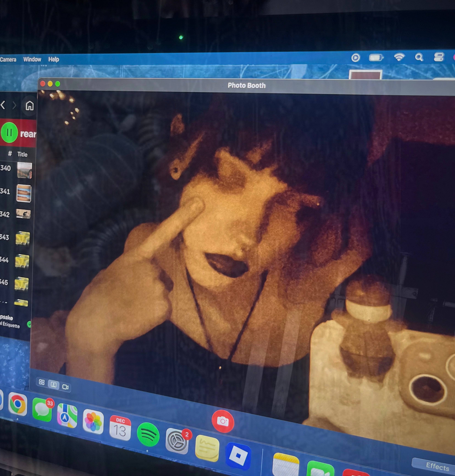Open Roblox from the Dock
Image resolution: width=455 pixels, height=476 pixels.
tap(238, 456)
